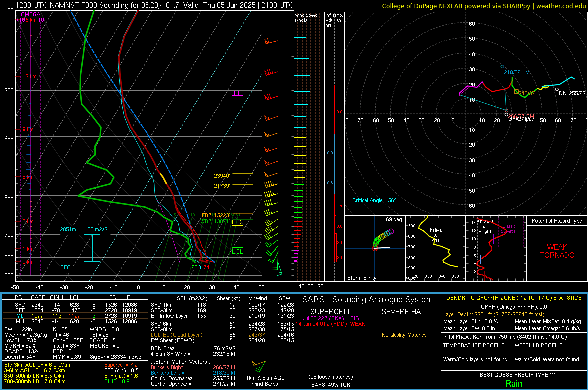Select the Inf. Temp. Adv. panel header
This screenshot has height=390, width=588.
pos(334,20)
